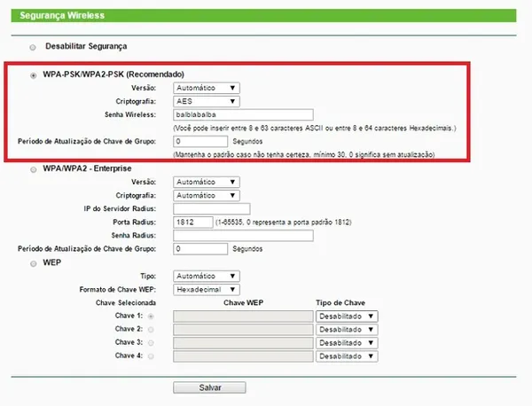532x406 pixels.
Task: Click the Segurança Wireless header title
Action: (62, 16)
